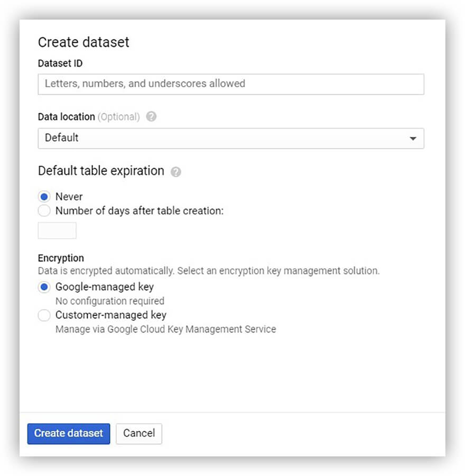Click the 'Data location' field label
This screenshot has height=476, width=465.
coord(67,116)
